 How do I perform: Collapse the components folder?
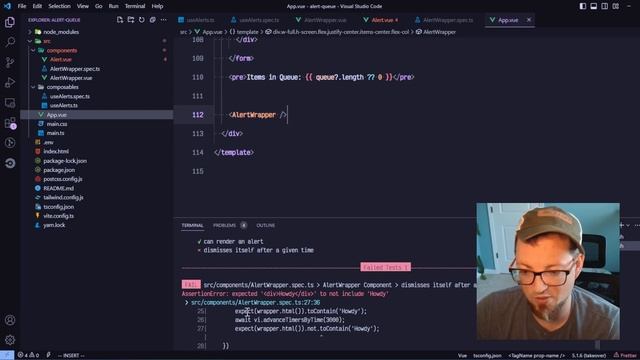(33, 51)
